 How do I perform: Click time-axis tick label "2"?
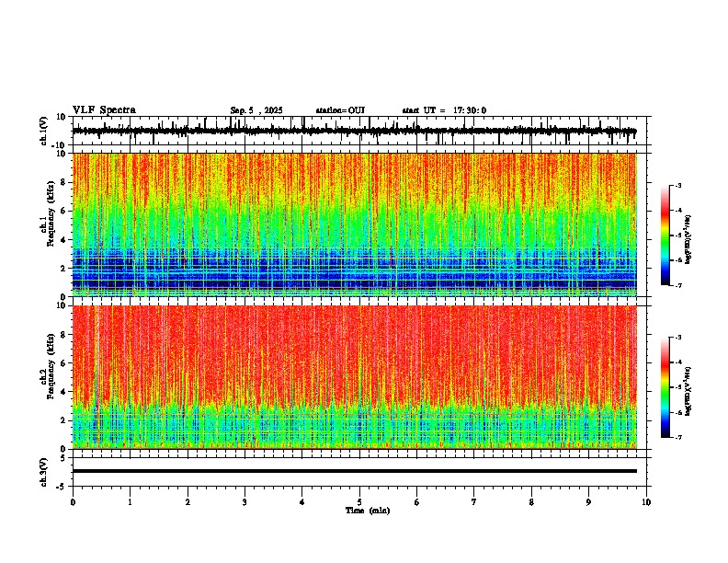click(188, 502)
